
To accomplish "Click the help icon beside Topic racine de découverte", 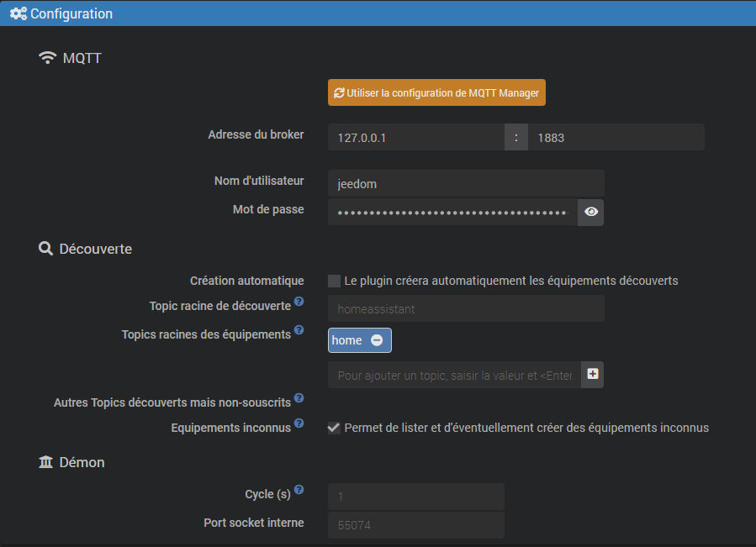I will coord(299,302).
